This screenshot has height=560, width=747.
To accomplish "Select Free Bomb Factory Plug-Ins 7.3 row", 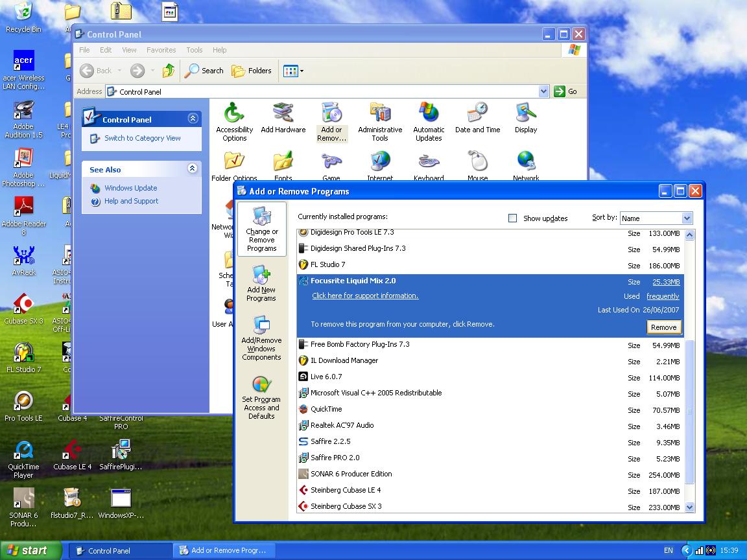I will (x=490, y=344).
